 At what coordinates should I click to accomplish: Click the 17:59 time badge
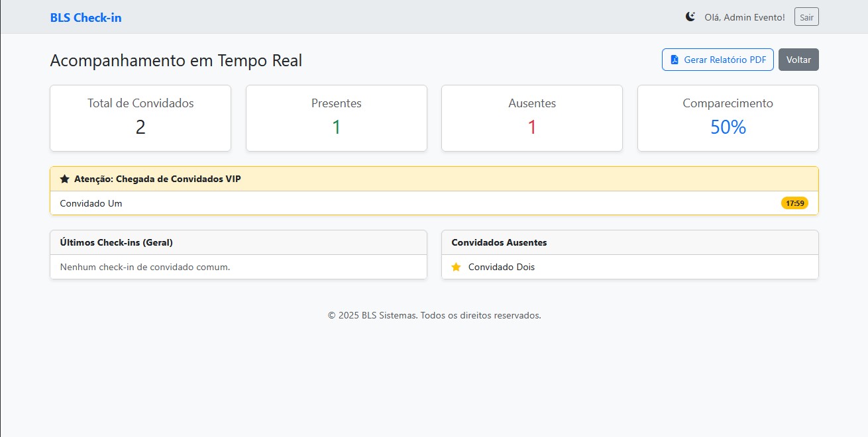(x=794, y=203)
